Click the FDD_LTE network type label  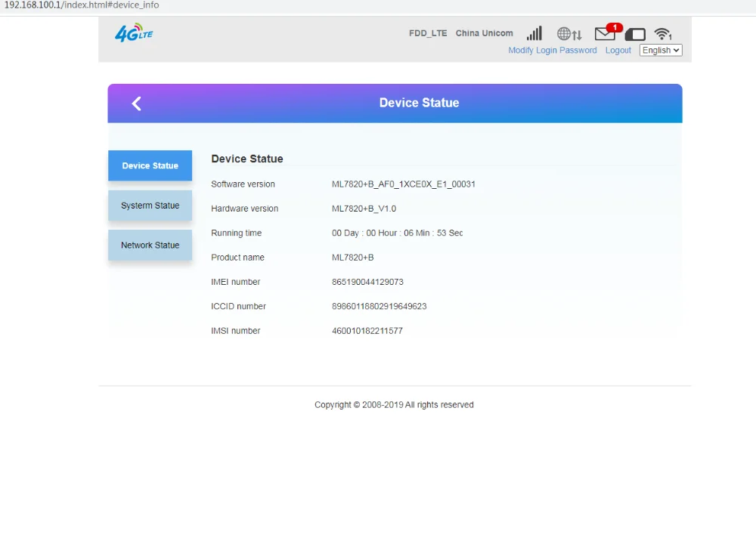(428, 33)
